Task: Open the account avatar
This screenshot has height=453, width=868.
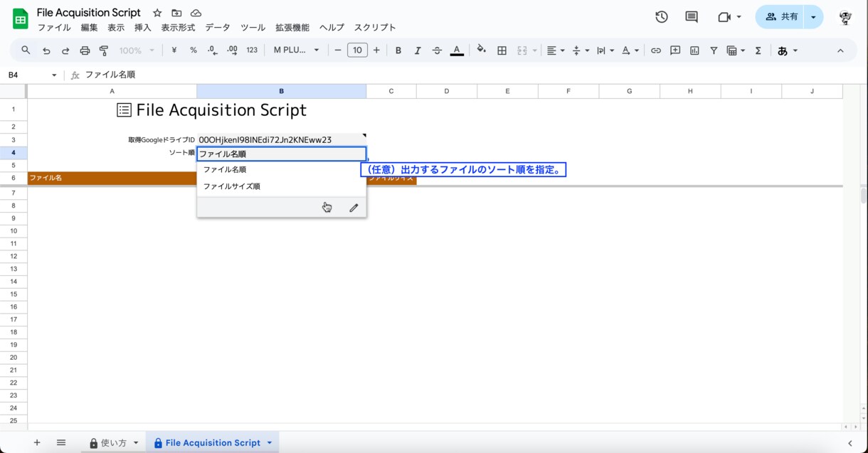Action: pos(846,17)
